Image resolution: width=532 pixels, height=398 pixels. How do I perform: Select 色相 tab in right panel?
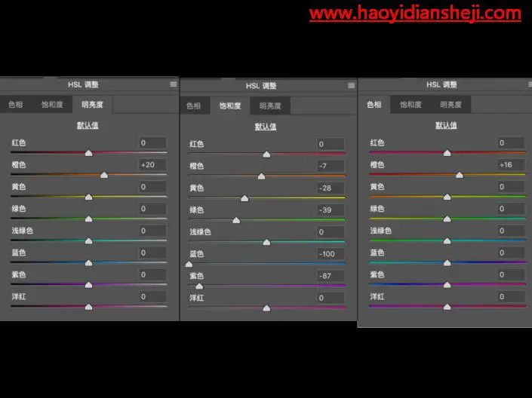[x=374, y=105]
